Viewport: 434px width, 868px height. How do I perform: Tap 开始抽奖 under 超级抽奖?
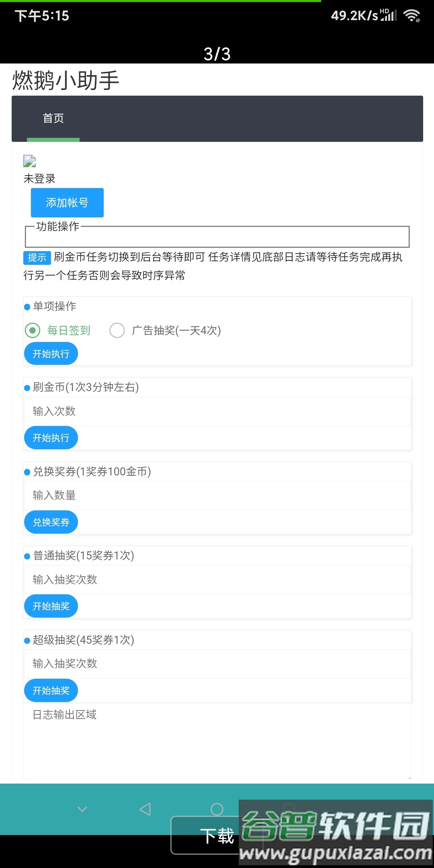51,690
